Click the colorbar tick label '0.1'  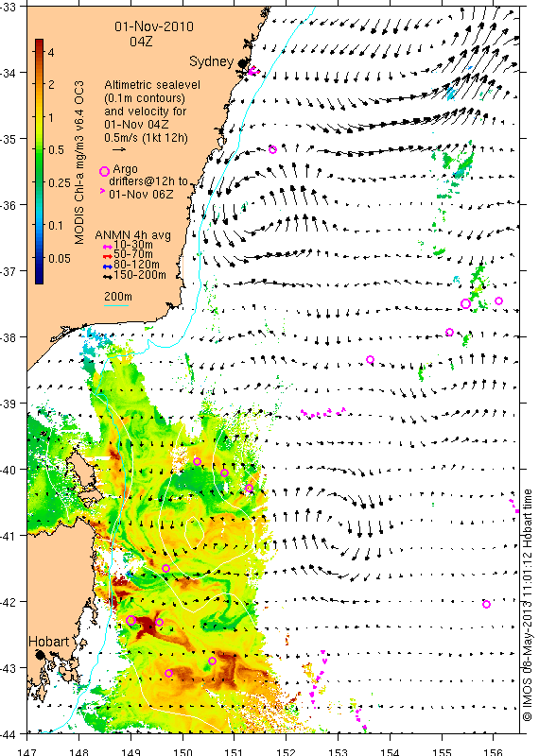[x=56, y=225]
